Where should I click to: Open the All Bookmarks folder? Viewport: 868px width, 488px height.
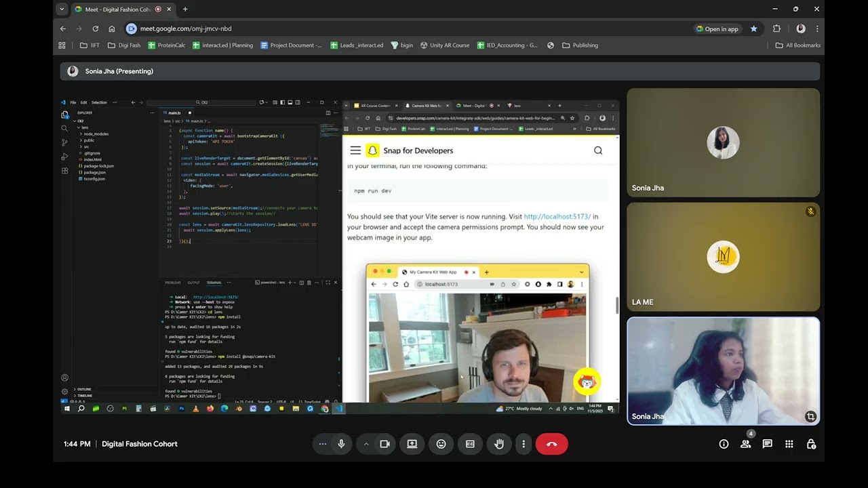pyautogui.click(x=798, y=45)
